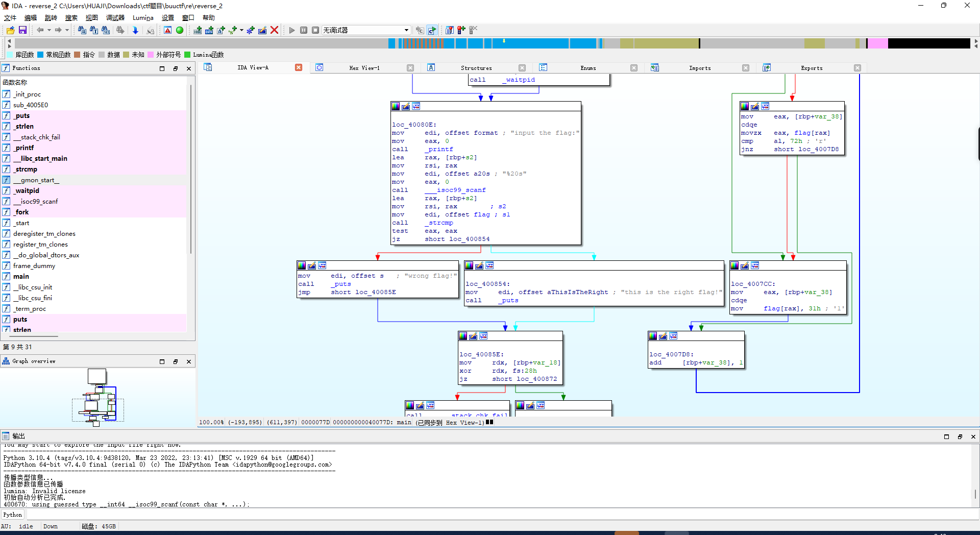This screenshot has width=980, height=535.
Task: Save the database with the floppy icon
Action: pyautogui.click(x=22, y=30)
